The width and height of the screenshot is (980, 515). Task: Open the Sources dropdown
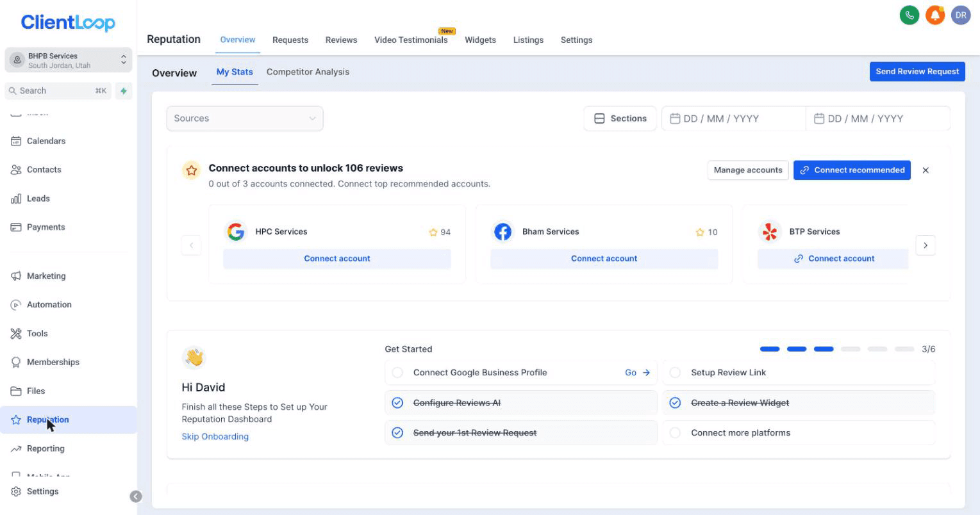tap(245, 119)
